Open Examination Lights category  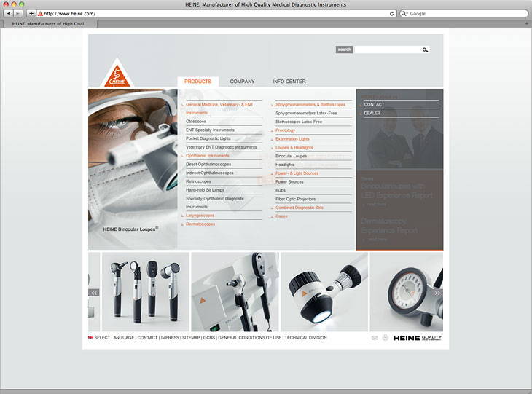coord(292,138)
